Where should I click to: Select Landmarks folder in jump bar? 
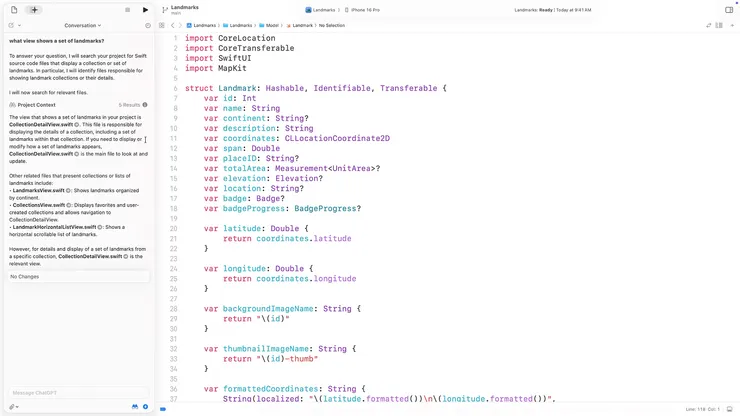238,25
